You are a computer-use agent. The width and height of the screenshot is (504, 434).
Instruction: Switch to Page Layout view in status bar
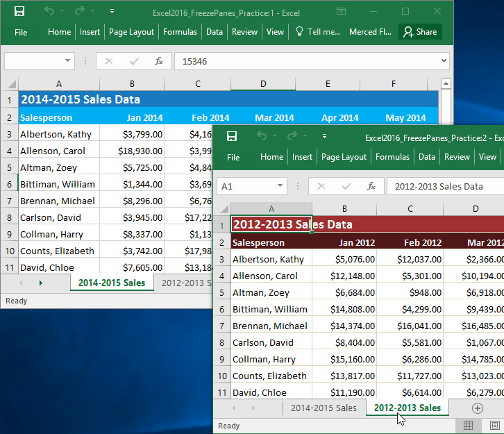point(494,425)
